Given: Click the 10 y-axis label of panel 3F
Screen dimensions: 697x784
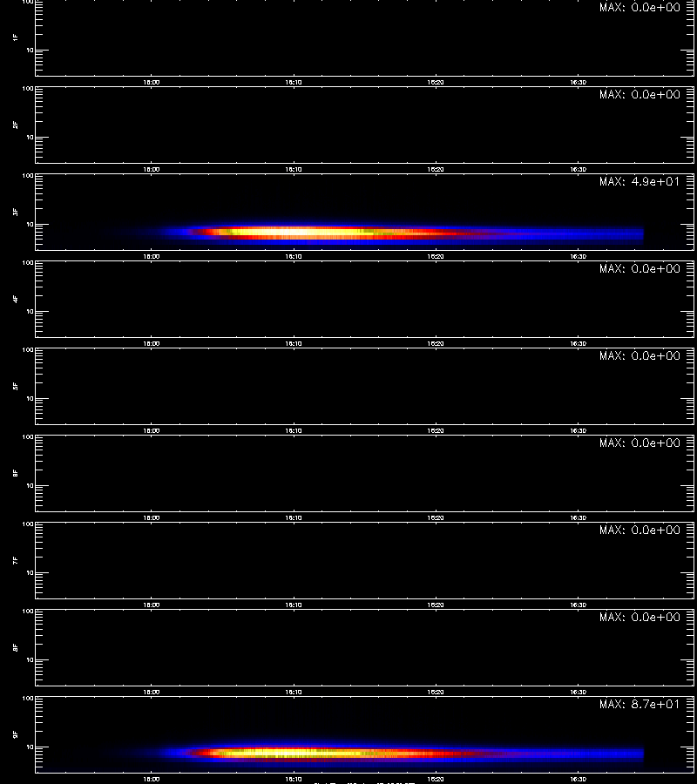Looking at the screenshot, I should [x=30, y=225].
